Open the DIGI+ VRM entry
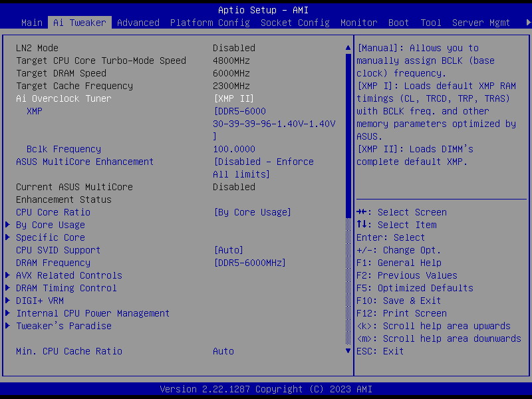Image resolution: width=532 pixels, height=399 pixels. (40, 301)
